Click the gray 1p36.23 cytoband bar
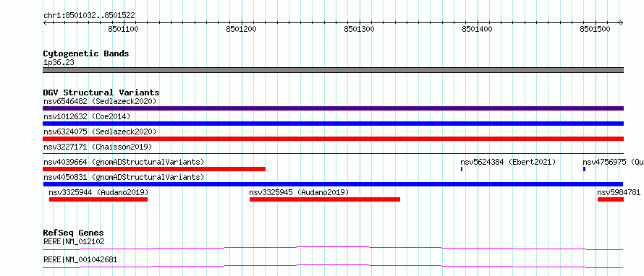Viewport: 644px width, 276px height. [x=333, y=69]
